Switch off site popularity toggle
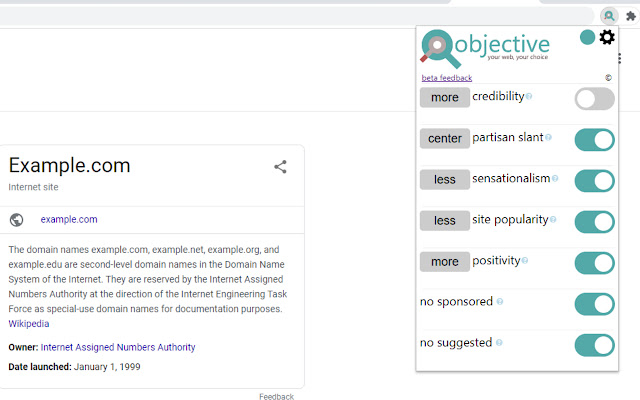Image resolution: width=640 pixels, height=400 pixels. pos(594,222)
